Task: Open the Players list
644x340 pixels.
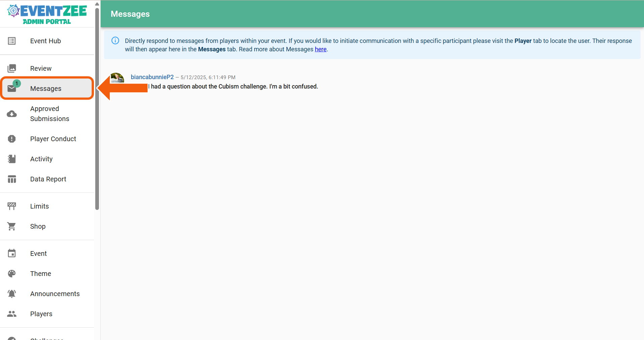Action: point(47,314)
